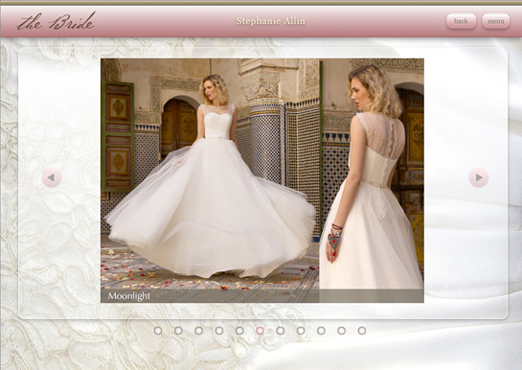Select the seventh slideshow page dot
This screenshot has height=370, width=522.
[x=280, y=331]
